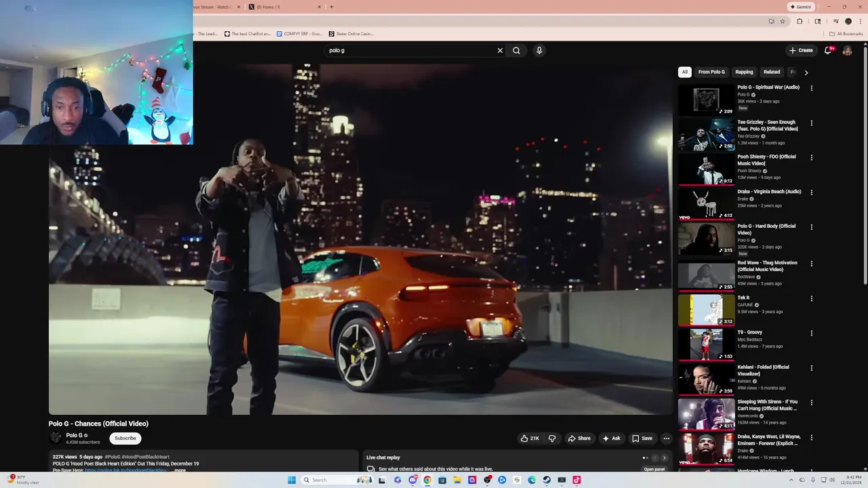Open Discord from the taskbar
The width and height of the screenshot is (868, 488).
pos(412,480)
